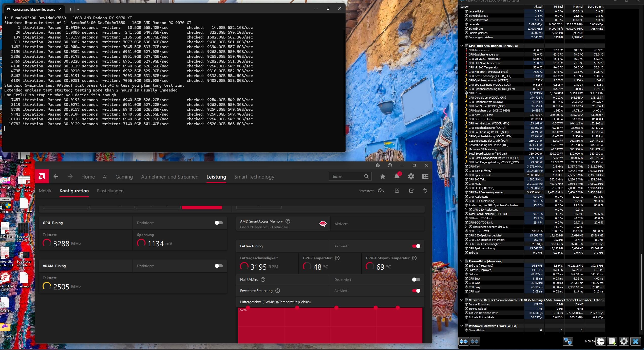Click the search magnifier in Suchen field
Viewport: 644px width, 350px height.
pos(366,176)
